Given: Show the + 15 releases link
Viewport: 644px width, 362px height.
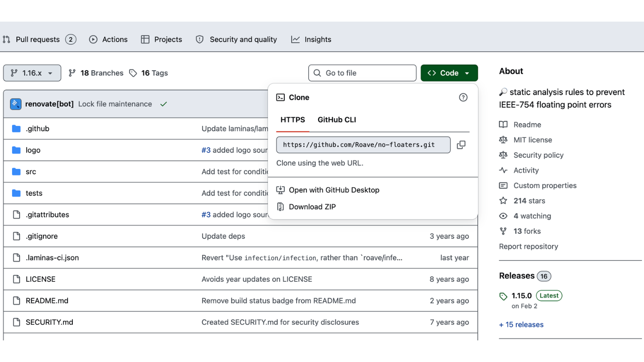Looking at the screenshot, I should (521, 325).
